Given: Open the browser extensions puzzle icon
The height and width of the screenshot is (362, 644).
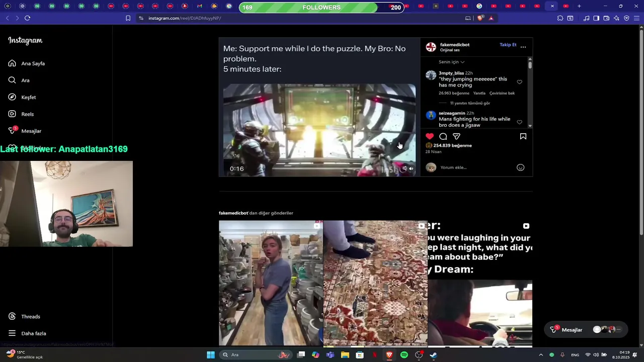Looking at the screenshot, I should (560, 18).
